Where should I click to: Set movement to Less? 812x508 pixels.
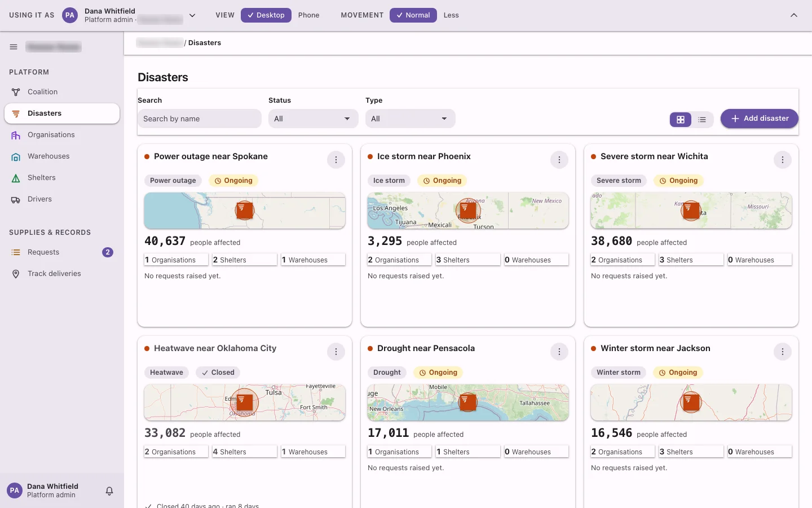point(451,15)
